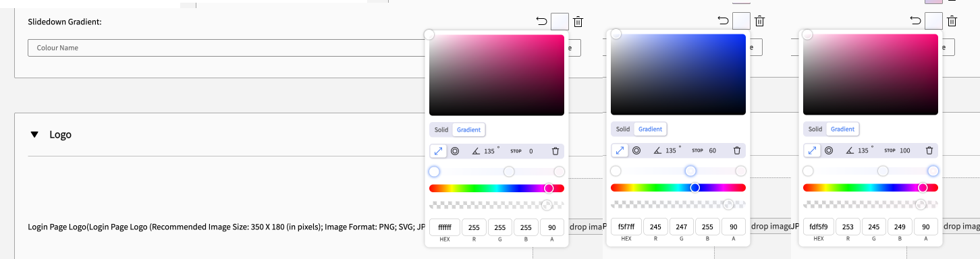The image size is (980, 259).
Task: Choose radial gradient icon in stop 100 picker
Action: [x=829, y=150]
